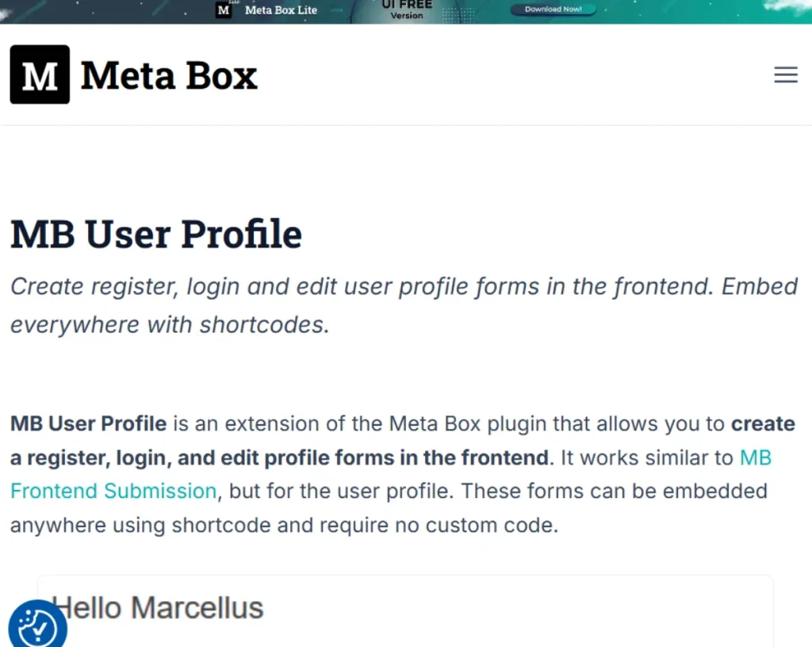Click the arrow in the promo banner

[336, 10]
